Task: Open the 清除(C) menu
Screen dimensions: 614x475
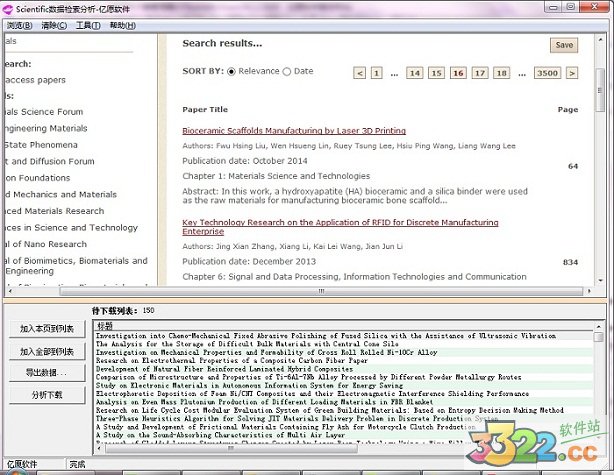Action: click(x=54, y=25)
